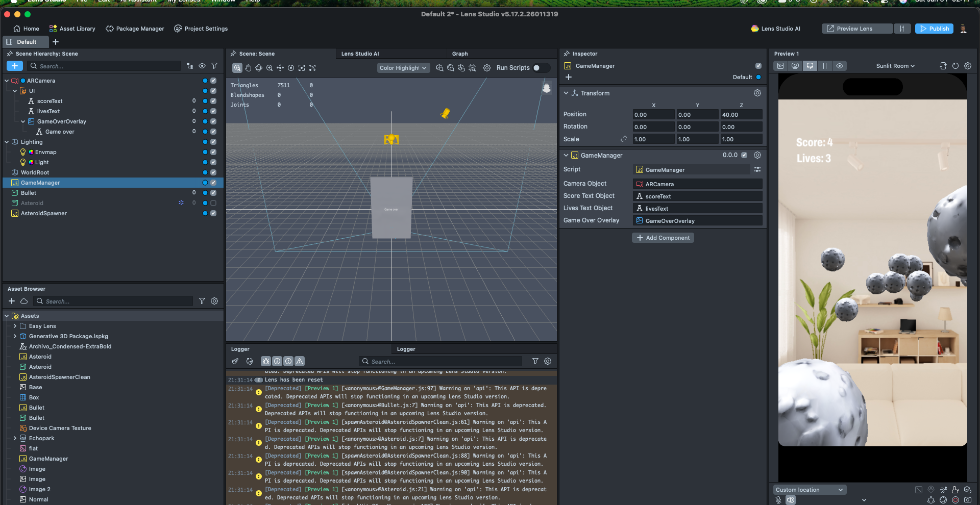
Task: Take a preview snapshot with the camera icon
Action: [x=968, y=500]
